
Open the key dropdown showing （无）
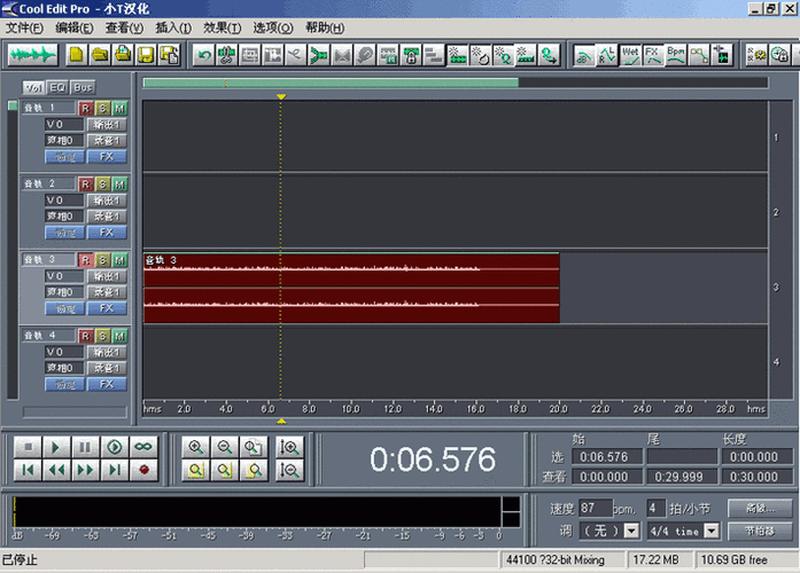point(631,531)
